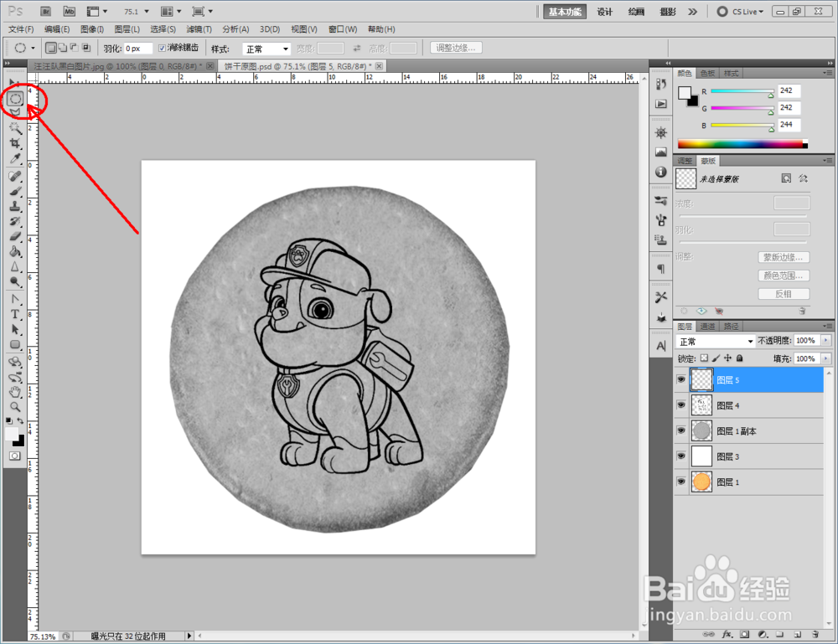Select the Horizontal Type tool
838x644 pixels.
(x=15, y=315)
